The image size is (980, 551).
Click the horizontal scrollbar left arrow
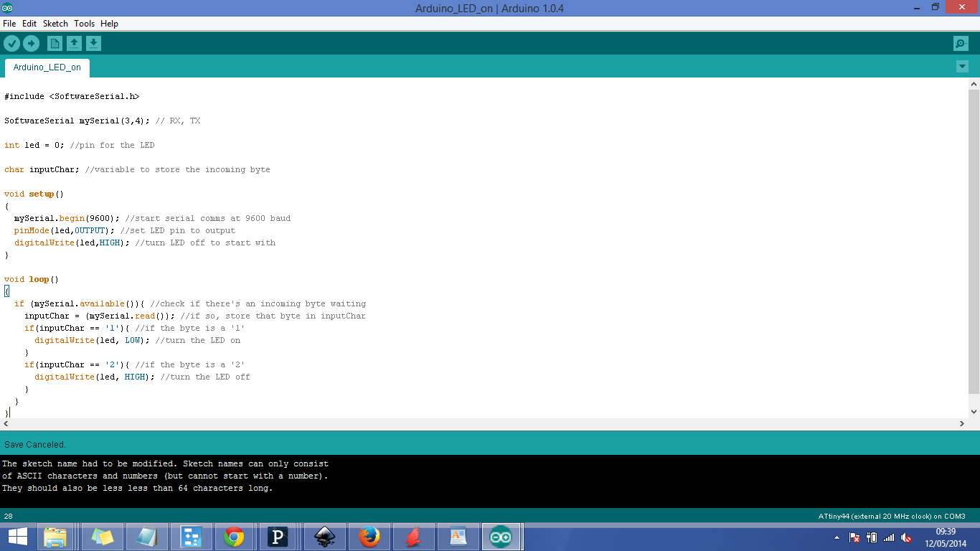click(x=6, y=424)
